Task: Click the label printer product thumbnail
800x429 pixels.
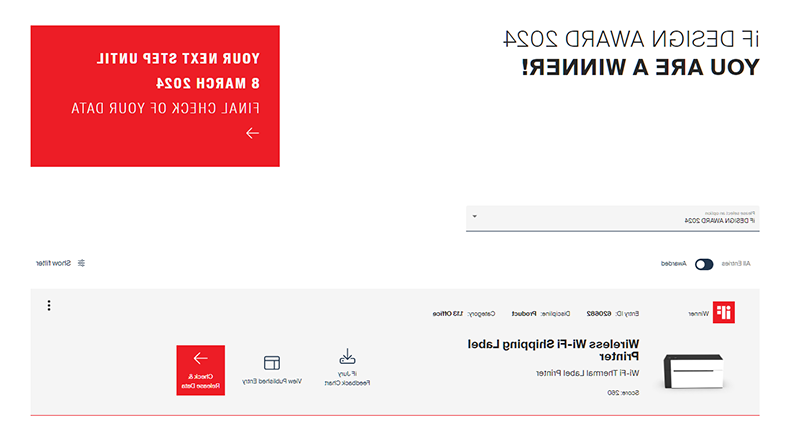Action: tap(693, 371)
